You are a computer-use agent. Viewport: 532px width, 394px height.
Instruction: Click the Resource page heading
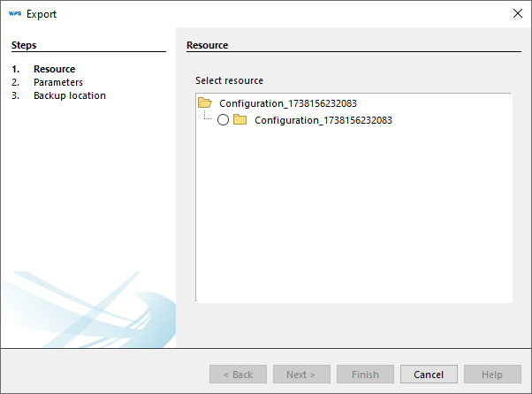coord(208,45)
